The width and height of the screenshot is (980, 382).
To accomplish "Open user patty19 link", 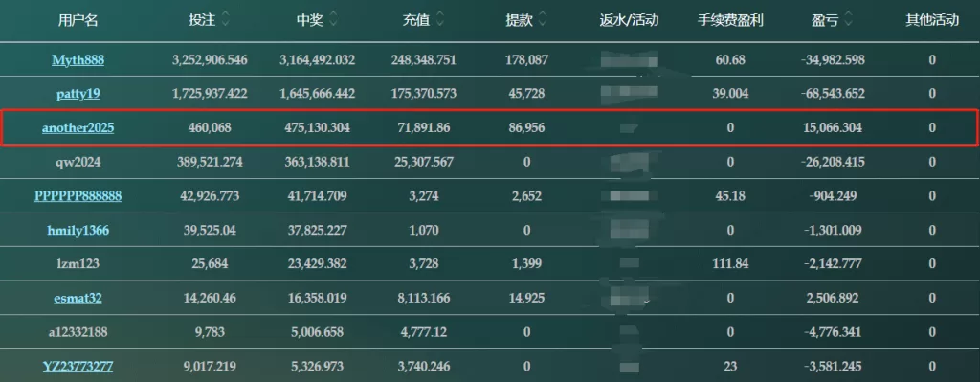I will point(78,94).
